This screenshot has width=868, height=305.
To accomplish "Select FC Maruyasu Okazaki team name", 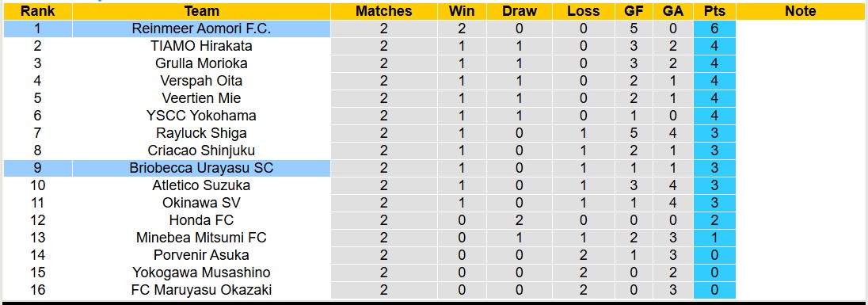I will click(x=201, y=289).
